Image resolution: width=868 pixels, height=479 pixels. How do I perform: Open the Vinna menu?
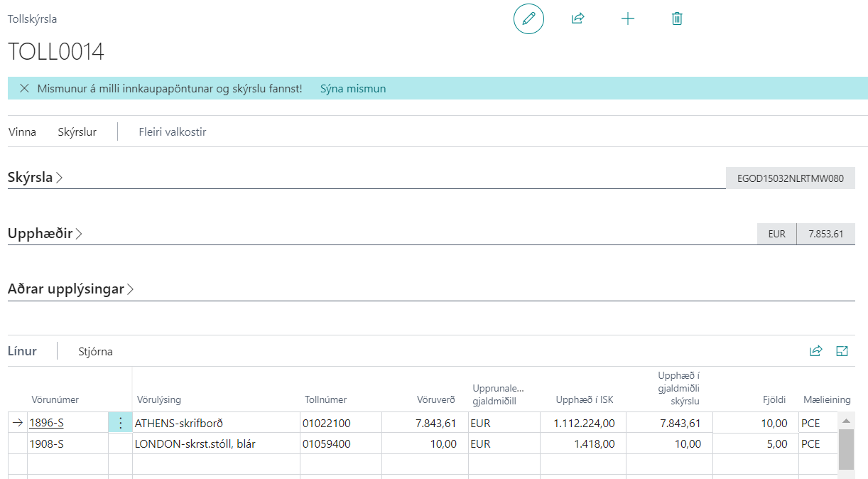point(22,132)
